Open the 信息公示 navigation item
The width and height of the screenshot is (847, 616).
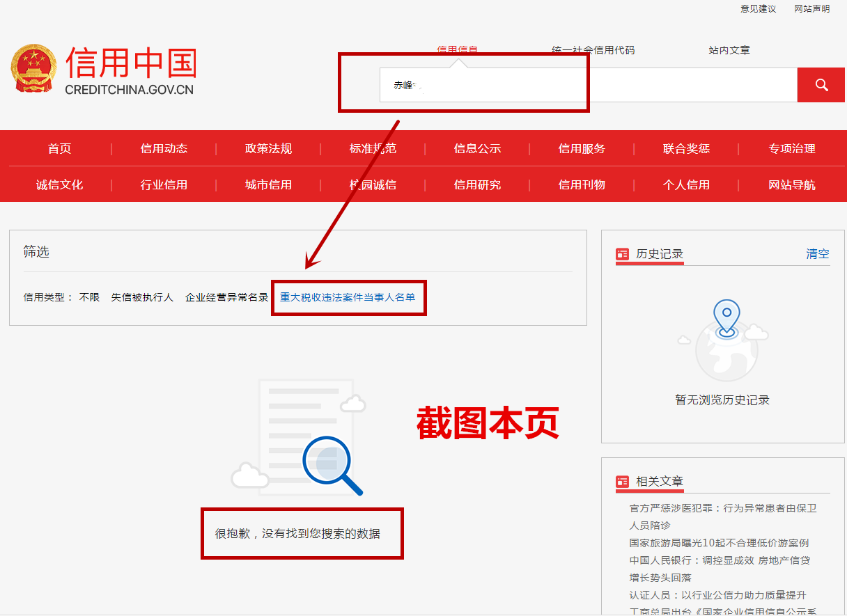pos(477,148)
